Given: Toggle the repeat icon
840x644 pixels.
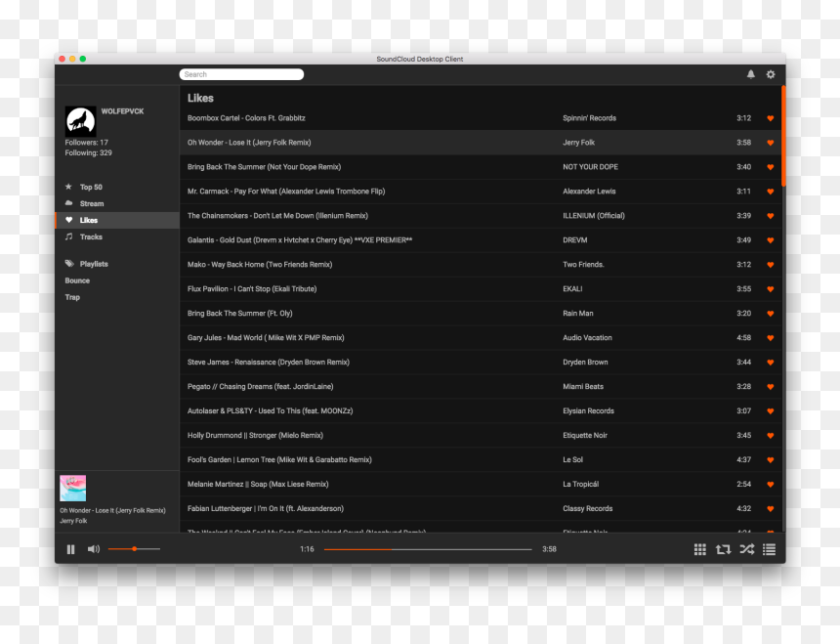Looking at the screenshot, I should click(x=723, y=549).
